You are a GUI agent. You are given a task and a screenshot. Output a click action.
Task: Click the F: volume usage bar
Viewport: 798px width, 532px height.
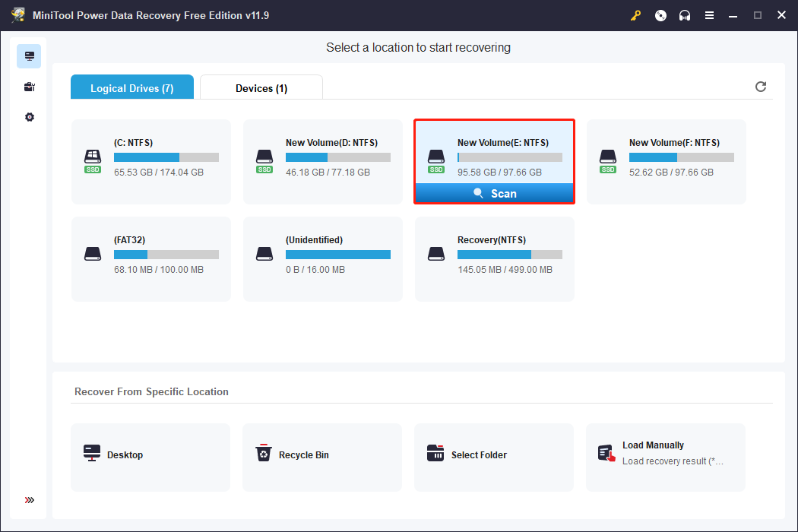(682, 157)
